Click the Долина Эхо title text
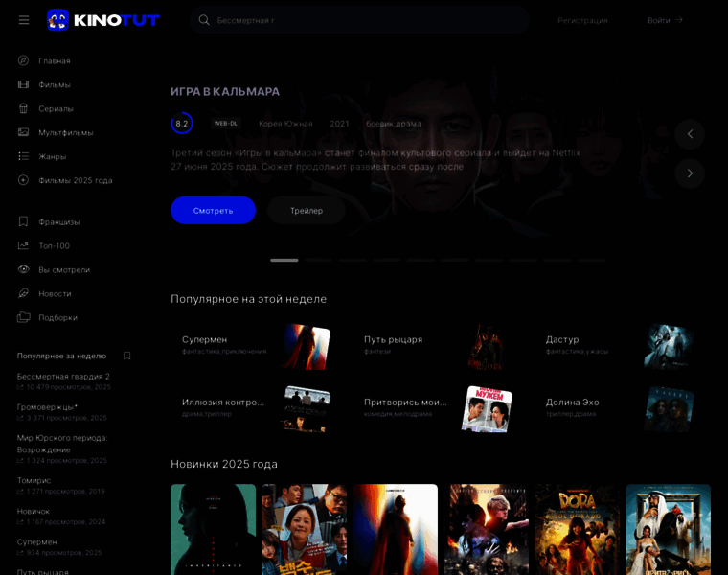Image resolution: width=728 pixels, height=575 pixels. tap(573, 402)
